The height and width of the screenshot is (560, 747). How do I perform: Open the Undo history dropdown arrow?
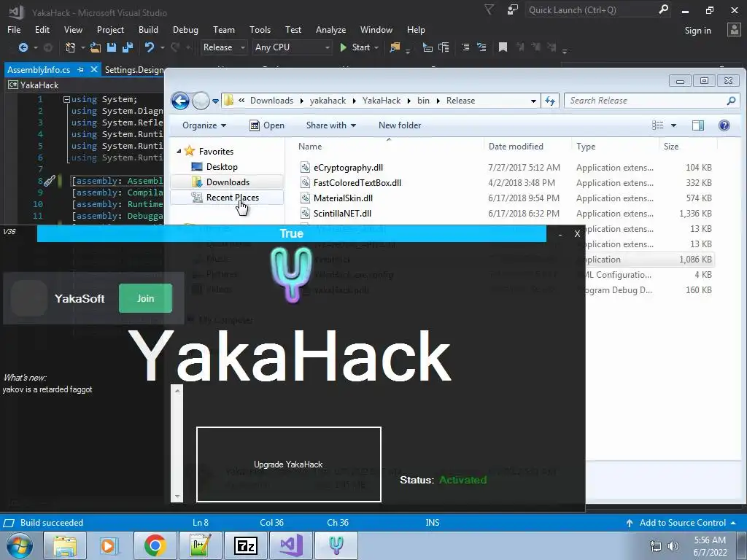pos(162,47)
